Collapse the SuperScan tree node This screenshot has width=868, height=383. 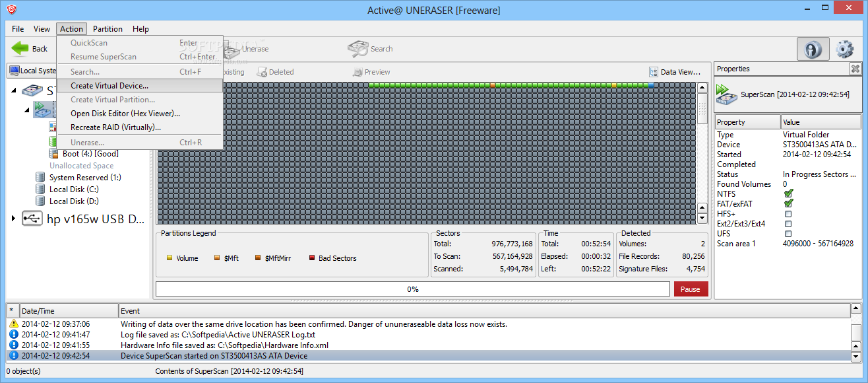27,109
